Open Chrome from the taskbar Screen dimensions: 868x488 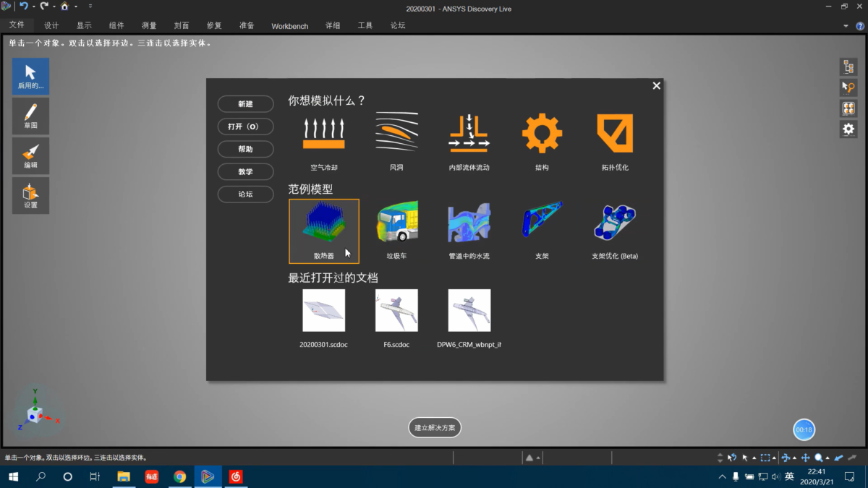(x=180, y=476)
